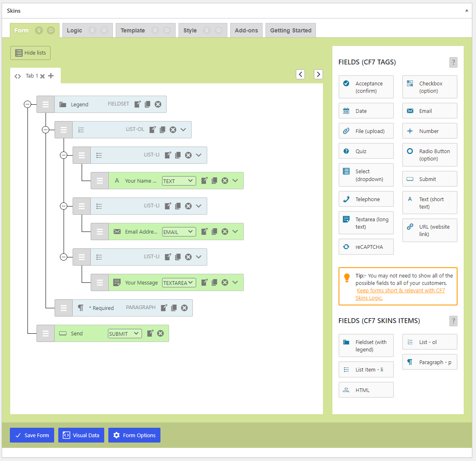Collapse the Legend fieldset tree node

(27, 104)
